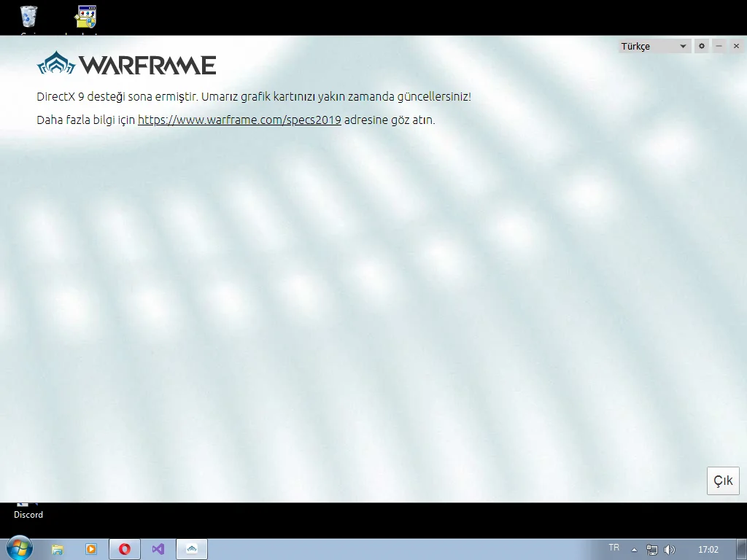Open launcher settings gear icon
The image size is (747, 560).
tap(701, 46)
